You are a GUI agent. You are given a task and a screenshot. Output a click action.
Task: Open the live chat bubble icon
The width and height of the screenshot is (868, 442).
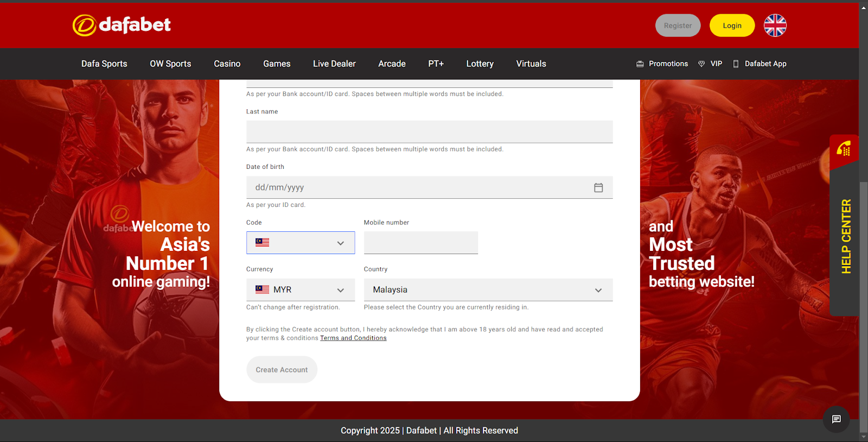click(x=836, y=419)
